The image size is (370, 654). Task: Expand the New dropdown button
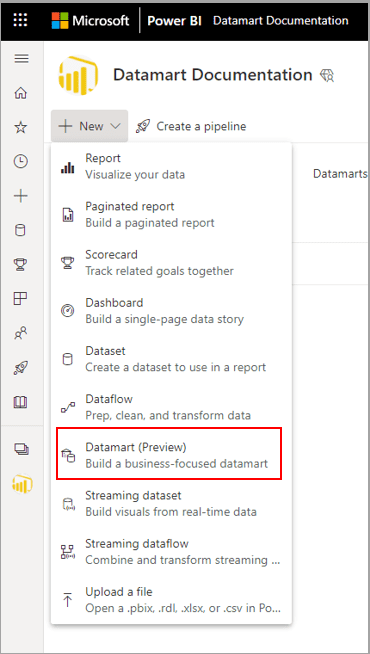tap(90, 126)
